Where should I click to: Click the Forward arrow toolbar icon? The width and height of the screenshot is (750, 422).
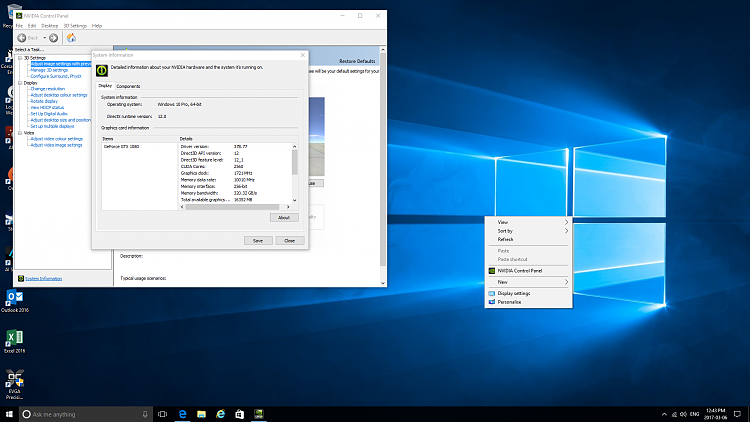pyautogui.click(x=54, y=38)
